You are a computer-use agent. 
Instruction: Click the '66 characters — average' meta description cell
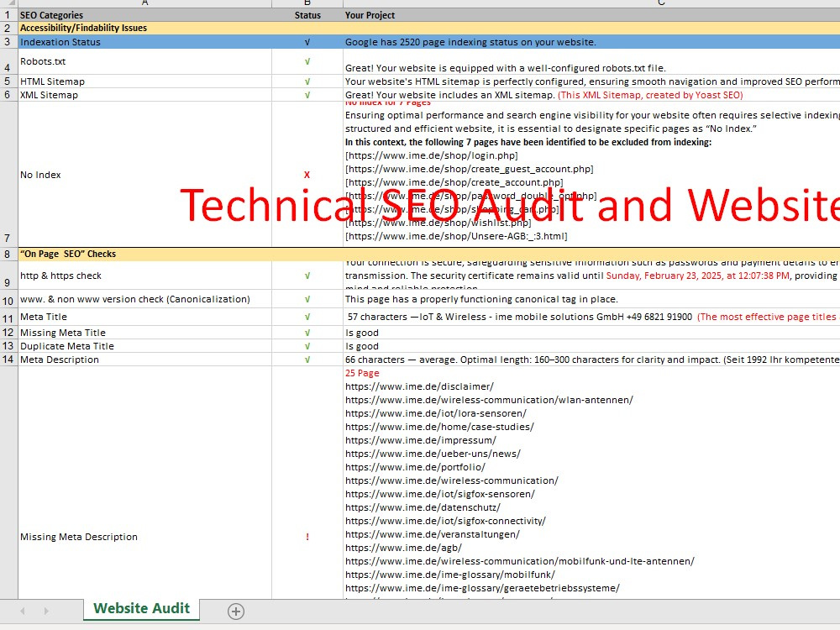point(591,360)
